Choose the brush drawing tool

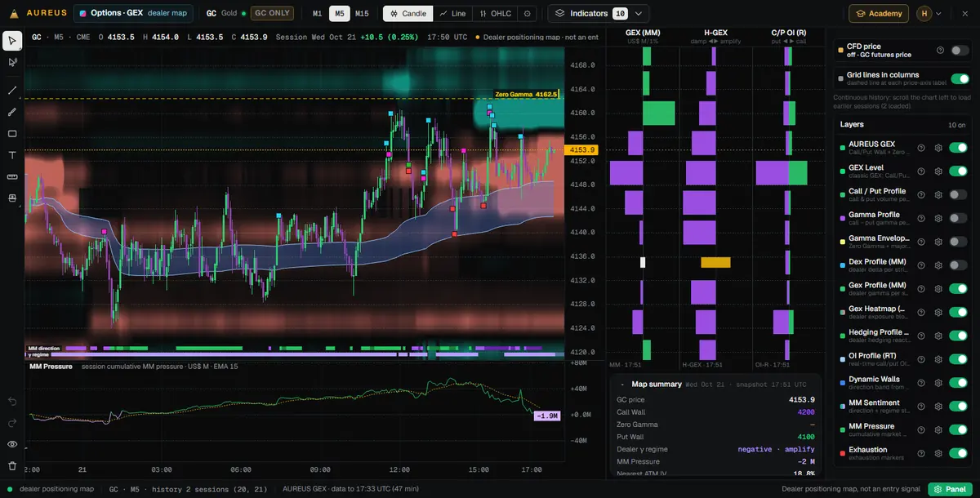12,112
